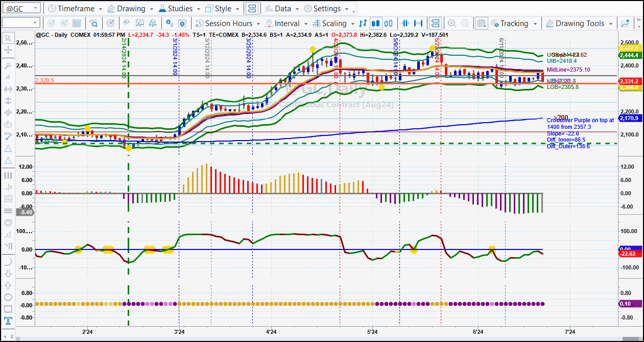Image resolution: width=644 pixels, height=342 pixels.
Task: Switch chart type to OHLC bars
Action: click(x=363, y=24)
